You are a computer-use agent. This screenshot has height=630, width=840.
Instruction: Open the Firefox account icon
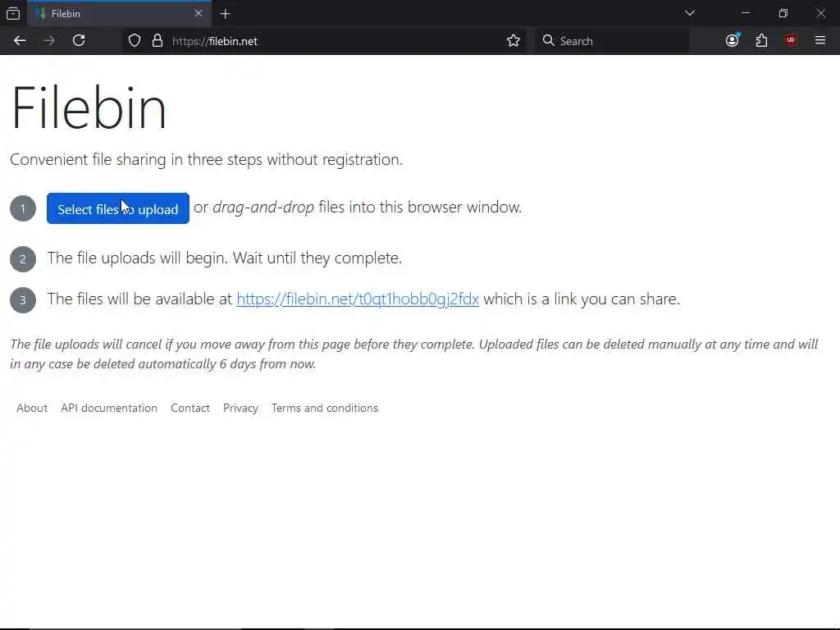point(733,41)
